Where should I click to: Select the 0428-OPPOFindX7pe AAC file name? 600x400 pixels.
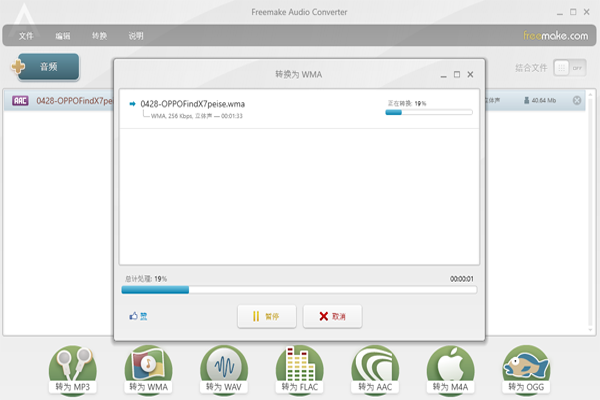point(74,101)
